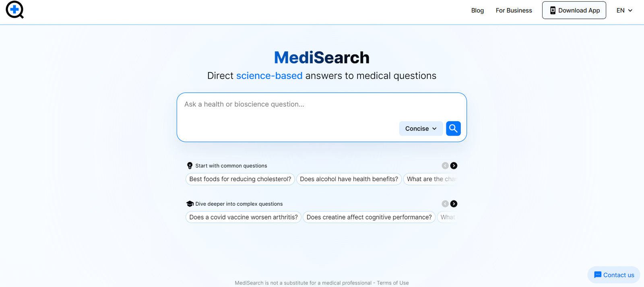Click the MediSearch logo icon
This screenshot has height=287, width=644.
coord(15,10)
